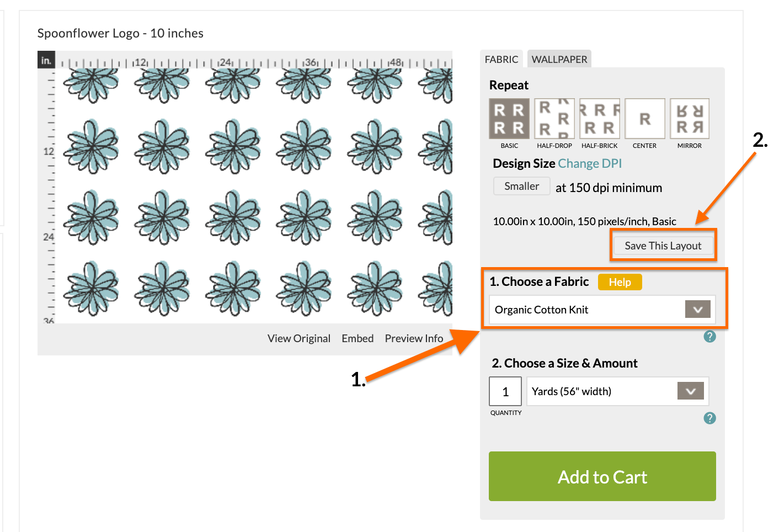
Task: Apply the Mirror repeat pattern
Action: [689, 118]
